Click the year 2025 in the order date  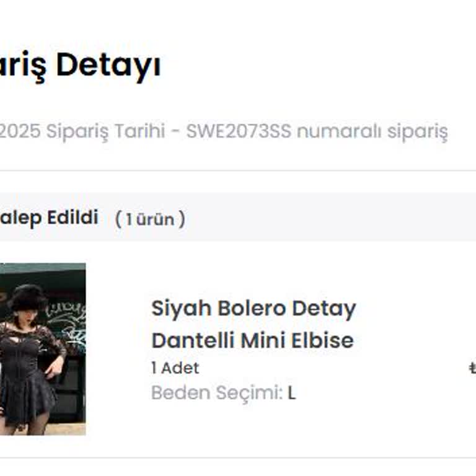(19, 132)
